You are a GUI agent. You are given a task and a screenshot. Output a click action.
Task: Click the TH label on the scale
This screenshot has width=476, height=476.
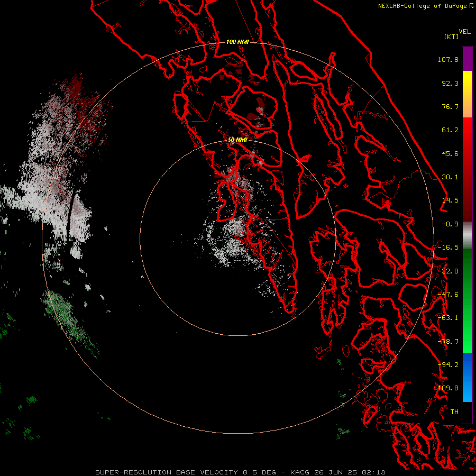(x=454, y=412)
